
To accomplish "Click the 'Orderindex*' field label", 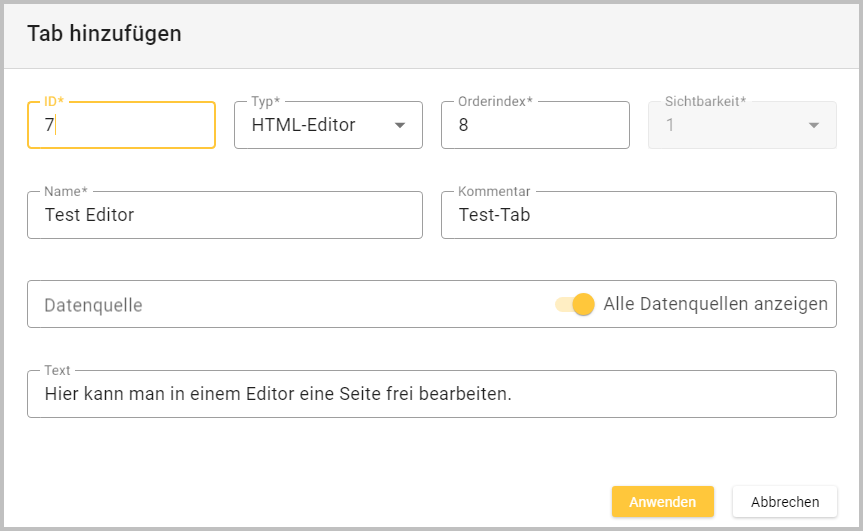I will (x=495, y=102).
